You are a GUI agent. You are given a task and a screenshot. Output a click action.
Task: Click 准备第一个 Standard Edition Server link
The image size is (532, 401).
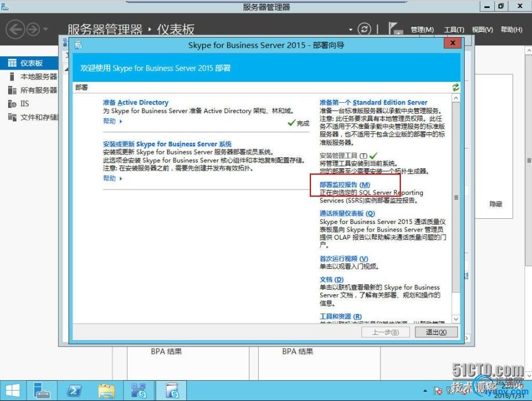373,103
